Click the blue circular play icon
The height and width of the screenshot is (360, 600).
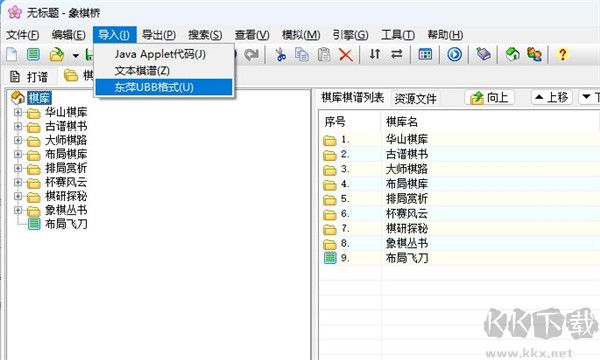click(x=454, y=54)
